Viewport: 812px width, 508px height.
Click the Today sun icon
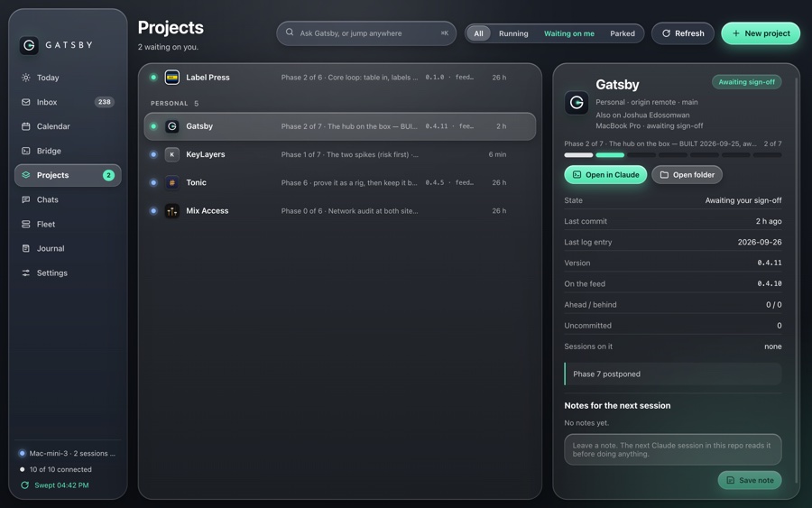[26, 78]
